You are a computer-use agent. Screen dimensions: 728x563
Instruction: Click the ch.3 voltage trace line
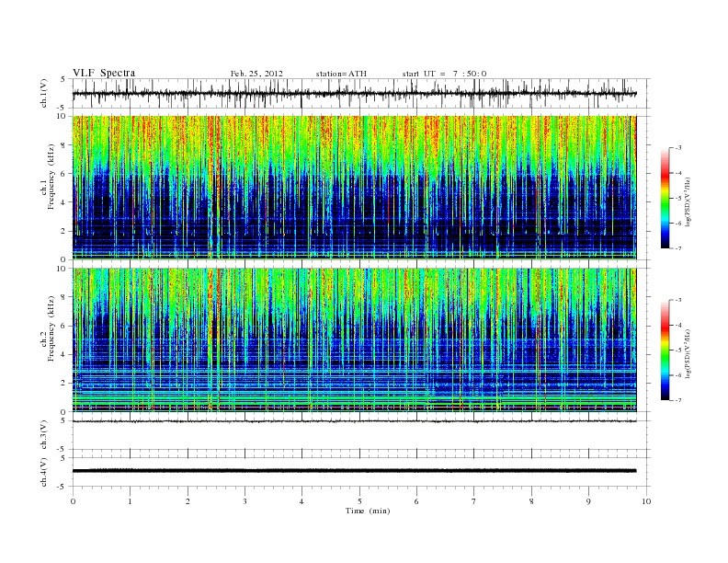tap(354, 421)
